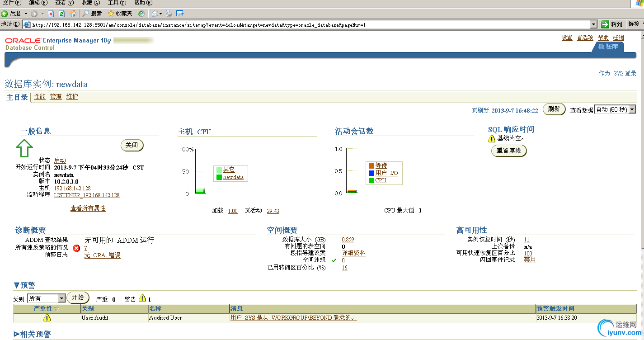Screen dimensions: 644x340
Task: Open the 无 ORA- 错误 alert log link
Action: 103,255
